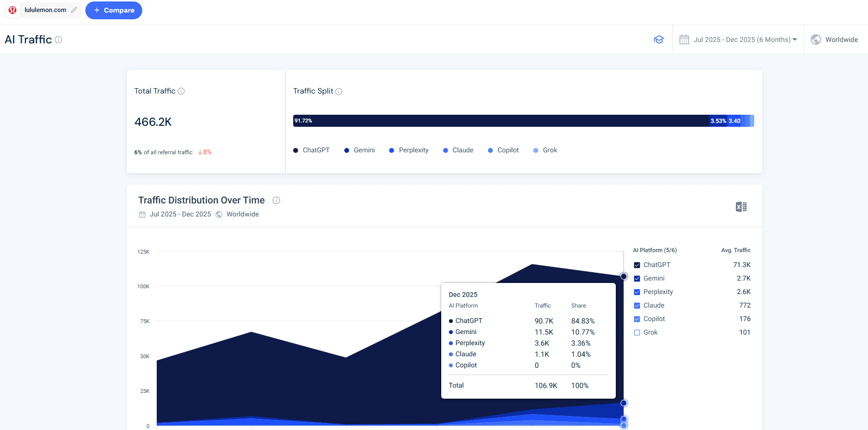Screen dimensions: 868x430
Task: Click the Copilot legend dot in Traffic Split
Action: click(x=490, y=150)
